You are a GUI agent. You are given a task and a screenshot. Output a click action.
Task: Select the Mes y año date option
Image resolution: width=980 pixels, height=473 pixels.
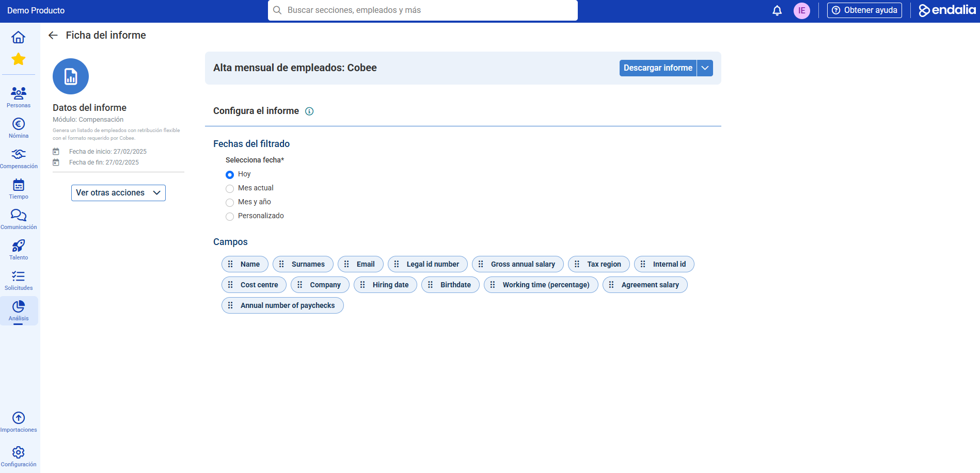pyautogui.click(x=230, y=203)
